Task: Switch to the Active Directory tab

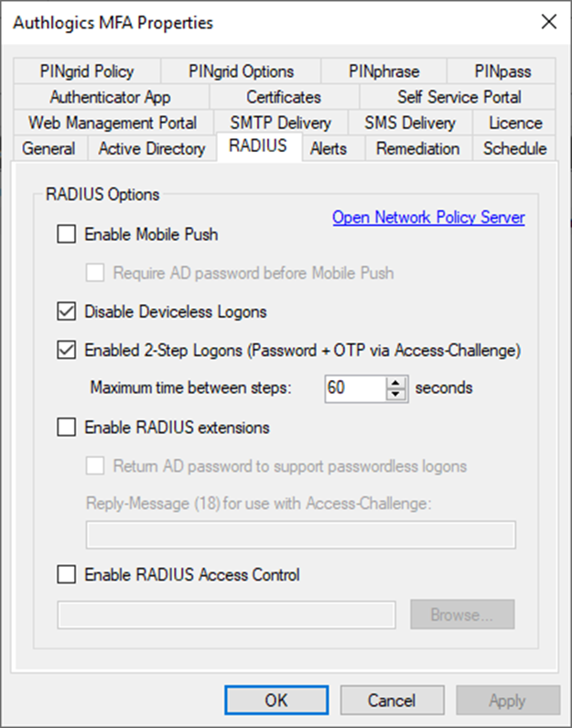Action: click(x=152, y=148)
